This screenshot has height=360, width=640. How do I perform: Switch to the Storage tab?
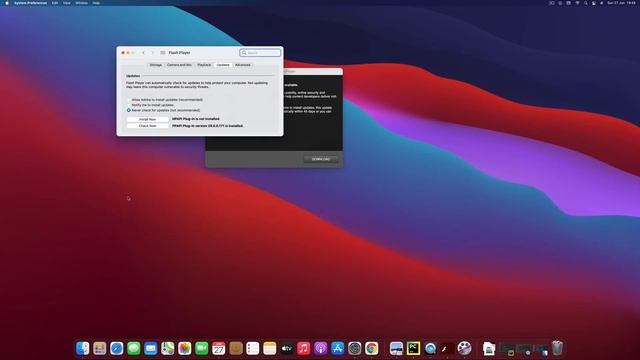point(156,65)
